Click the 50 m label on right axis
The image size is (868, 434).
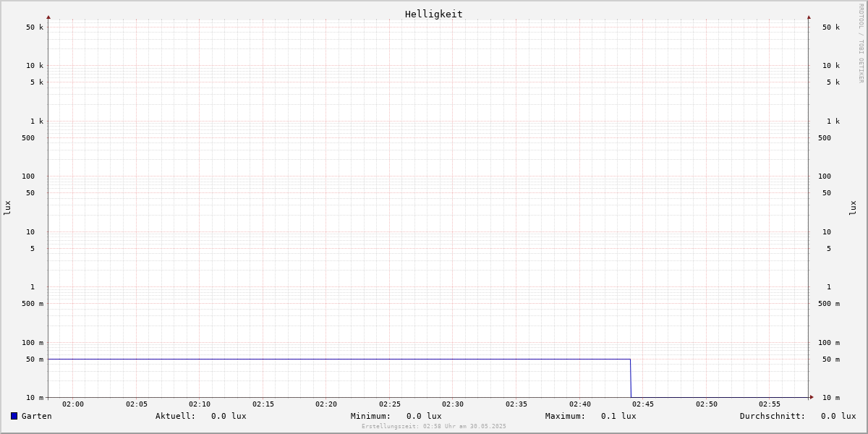tap(831, 359)
